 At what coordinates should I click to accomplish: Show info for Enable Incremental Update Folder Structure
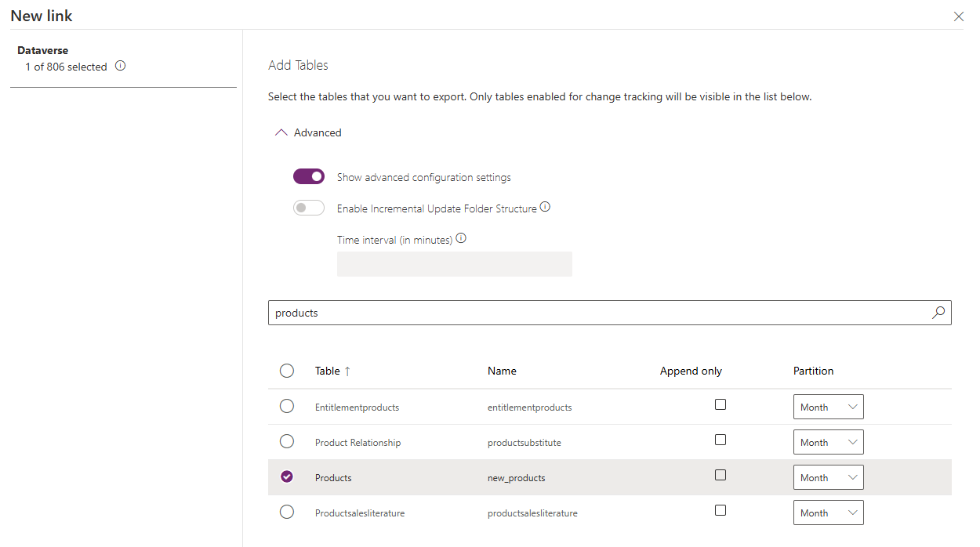545,208
